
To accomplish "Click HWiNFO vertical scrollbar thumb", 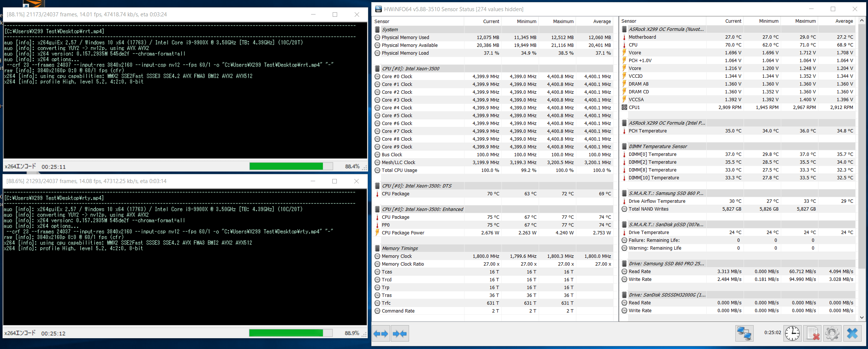I will click(862, 147).
